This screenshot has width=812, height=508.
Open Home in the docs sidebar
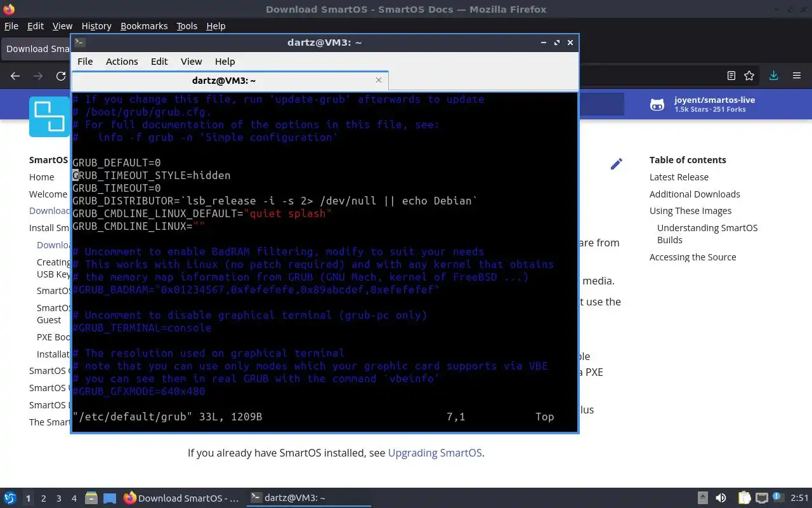(x=42, y=177)
